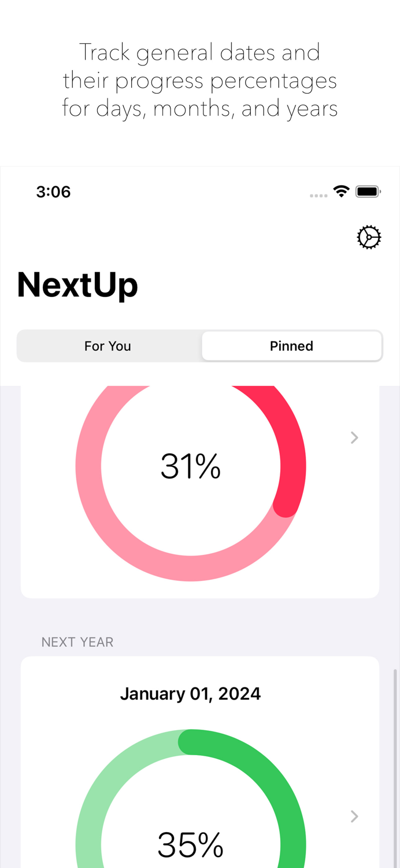
Task: Select the Pinned tab
Action: pyautogui.click(x=291, y=345)
